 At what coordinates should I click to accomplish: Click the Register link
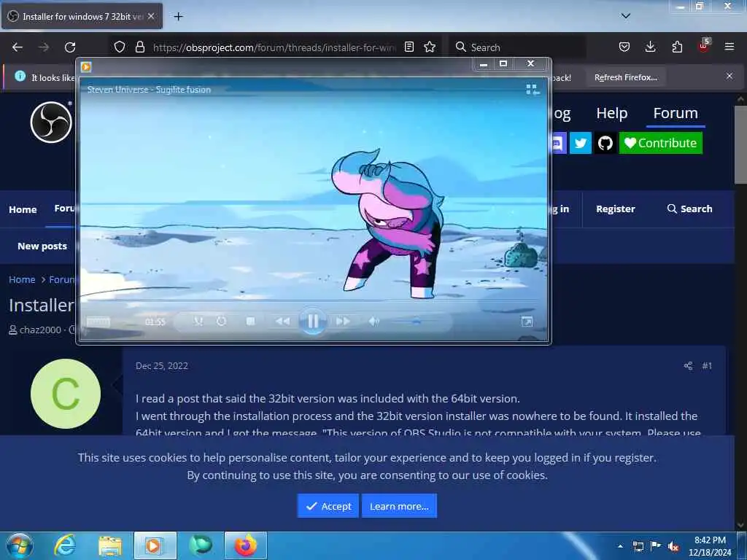tap(616, 209)
